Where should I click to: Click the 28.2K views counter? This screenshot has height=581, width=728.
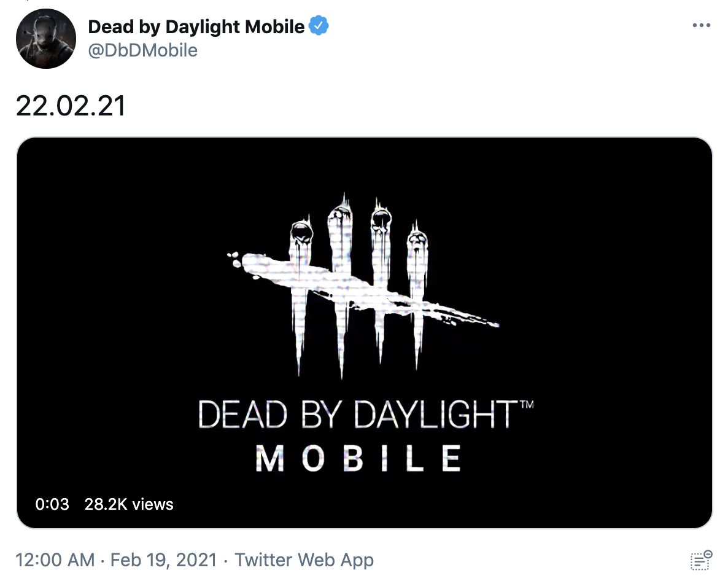pyautogui.click(x=129, y=504)
